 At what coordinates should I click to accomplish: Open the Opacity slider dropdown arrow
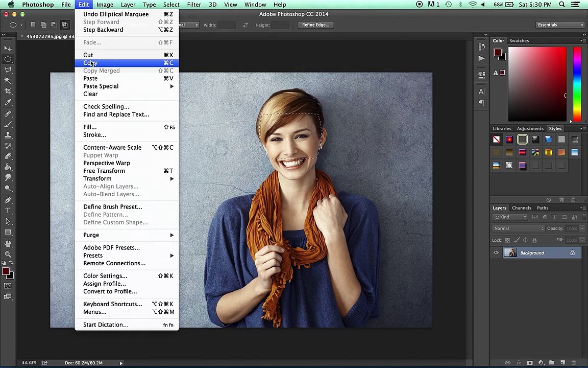[x=582, y=228]
